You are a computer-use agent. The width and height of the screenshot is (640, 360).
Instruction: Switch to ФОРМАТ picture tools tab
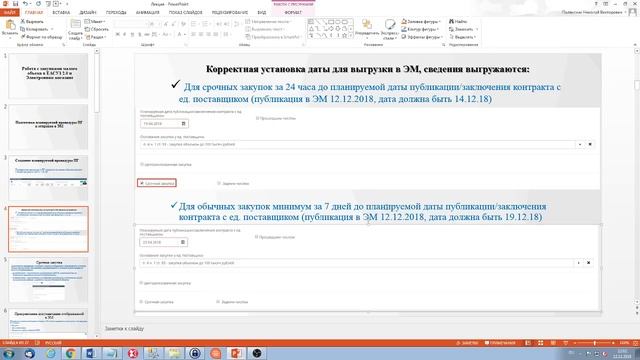pyautogui.click(x=293, y=12)
